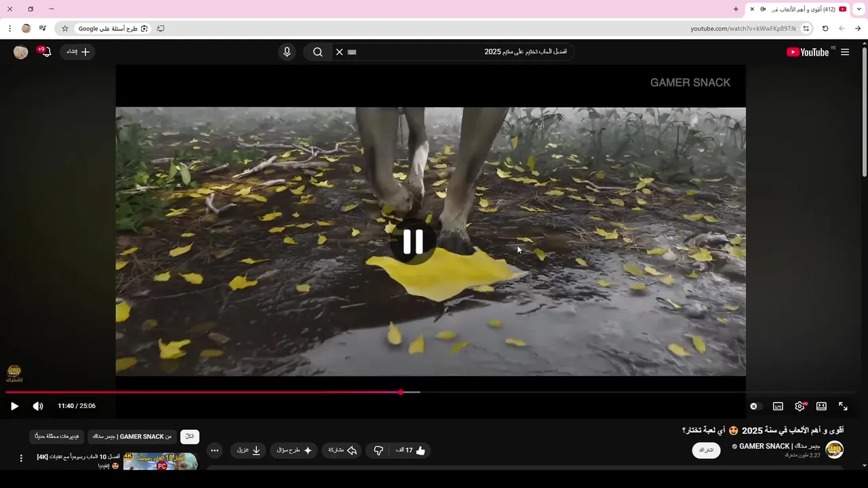The width and height of the screenshot is (868, 488).
Task: Open more actions three-dot menu
Action: [x=214, y=450]
